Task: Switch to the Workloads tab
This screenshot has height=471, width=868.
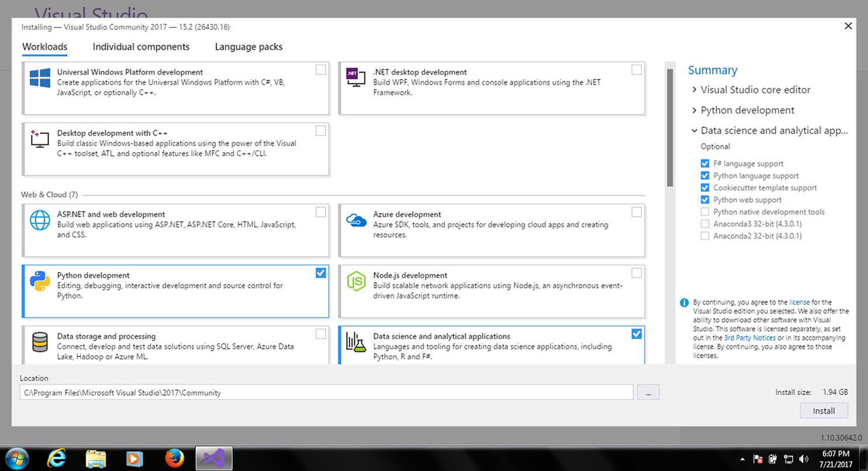Action: coord(45,47)
